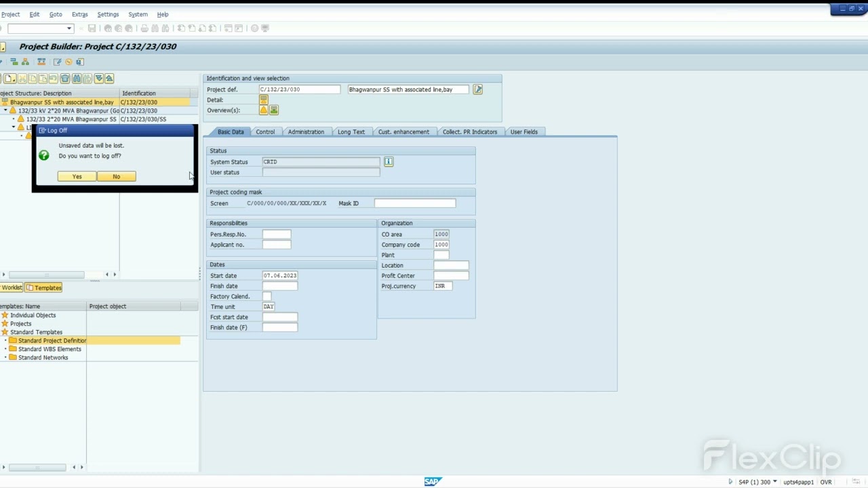Click the Mass Change pencil icon
868x488 pixels.
(x=58, y=62)
